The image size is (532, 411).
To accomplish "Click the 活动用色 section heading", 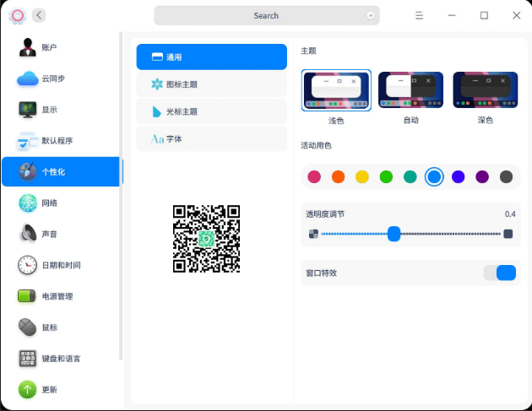I will pyautogui.click(x=316, y=145).
